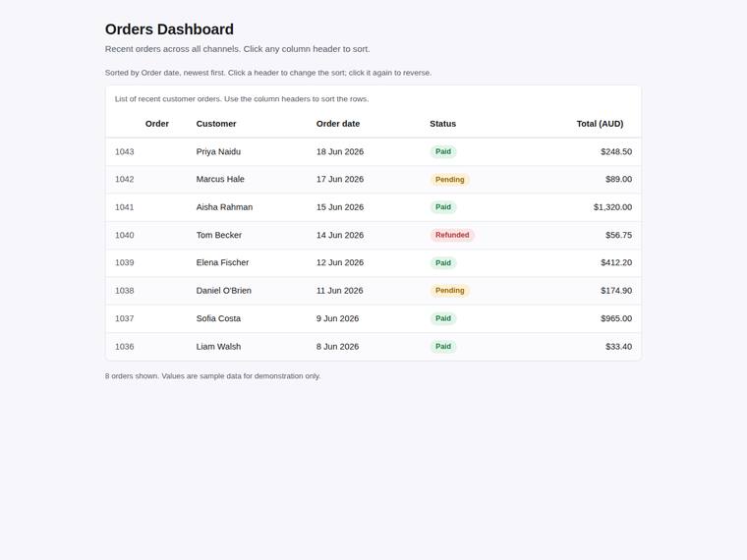
Task: Sort by the Total (AUD) header
Action: [600, 124]
